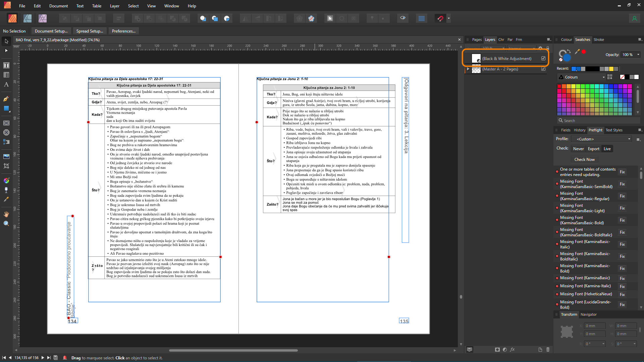Select the Colour Picker tool in toolbox

pyautogui.click(x=6, y=199)
